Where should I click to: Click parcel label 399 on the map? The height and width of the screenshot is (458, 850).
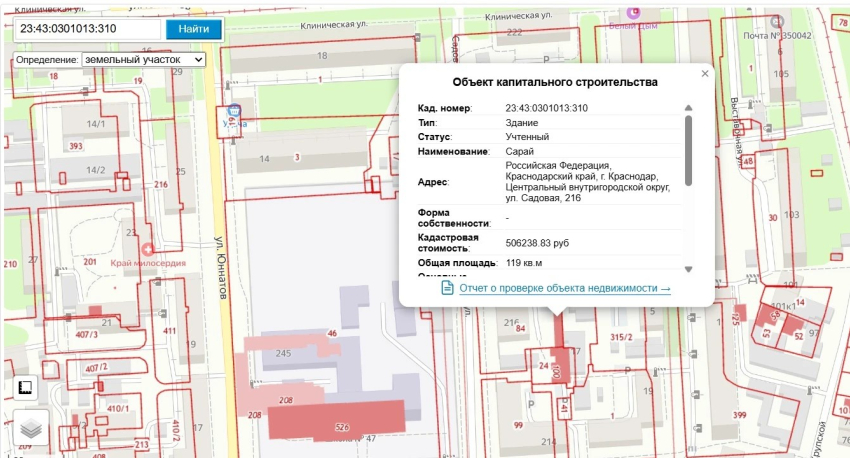[x=739, y=415]
